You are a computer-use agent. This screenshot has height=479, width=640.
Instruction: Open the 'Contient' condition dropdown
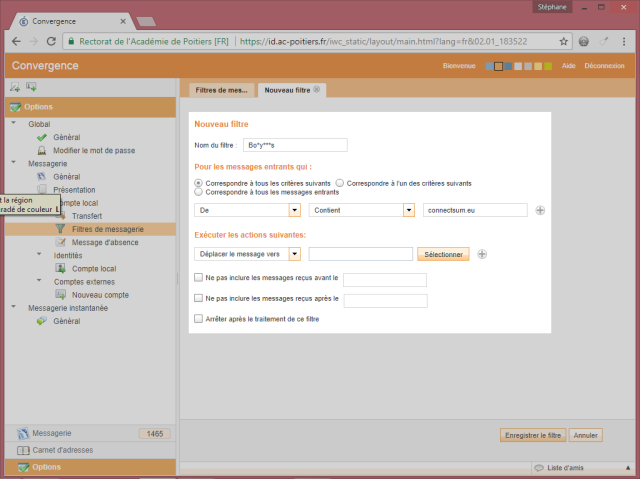click(x=408, y=210)
